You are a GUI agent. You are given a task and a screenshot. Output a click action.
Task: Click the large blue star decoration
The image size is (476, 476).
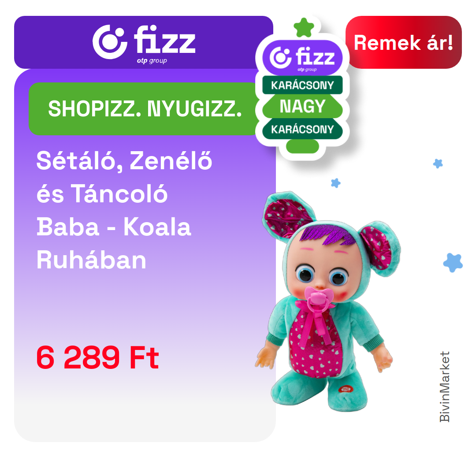tap(453, 263)
